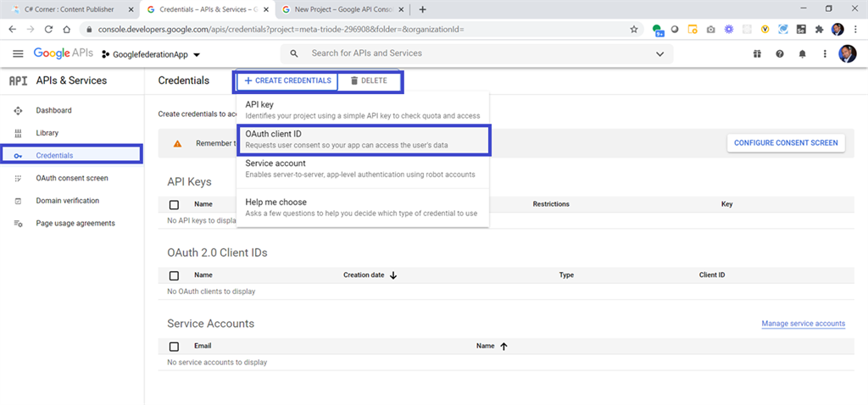Click the Search for APIs and Services field
The image size is (868, 405).
click(476, 53)
